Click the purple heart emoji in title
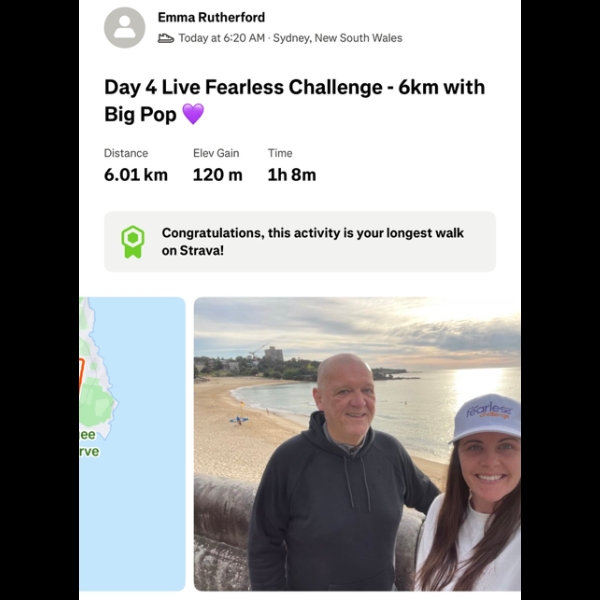This screenshot has height=600, width=600. point(193,114)
